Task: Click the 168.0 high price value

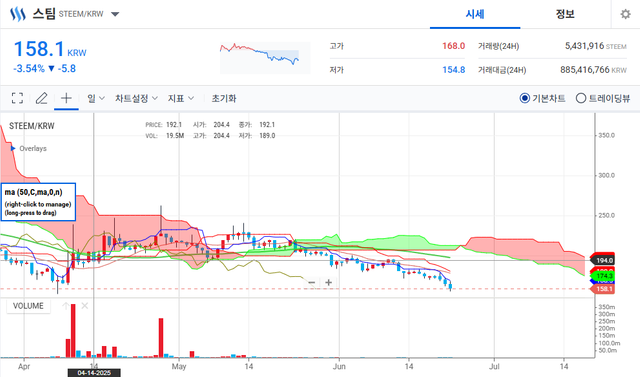Action: pyautogui.click(x=453, y=46)
